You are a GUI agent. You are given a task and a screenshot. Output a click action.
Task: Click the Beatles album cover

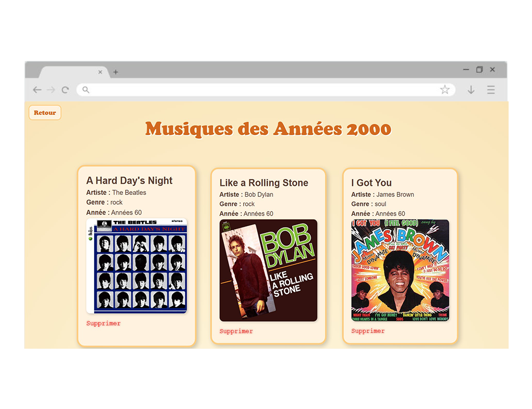[x=137, y=266]
